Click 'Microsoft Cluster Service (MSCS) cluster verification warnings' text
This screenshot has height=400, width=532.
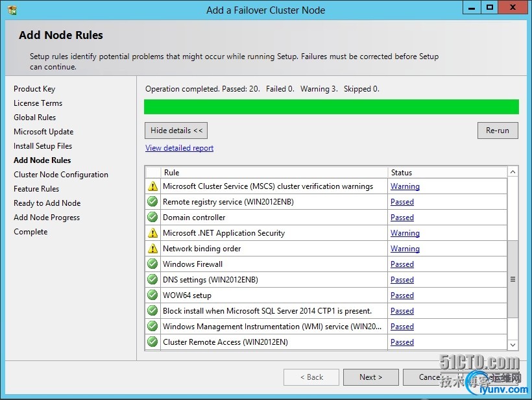pyautogui.click(x=268, y=186)
